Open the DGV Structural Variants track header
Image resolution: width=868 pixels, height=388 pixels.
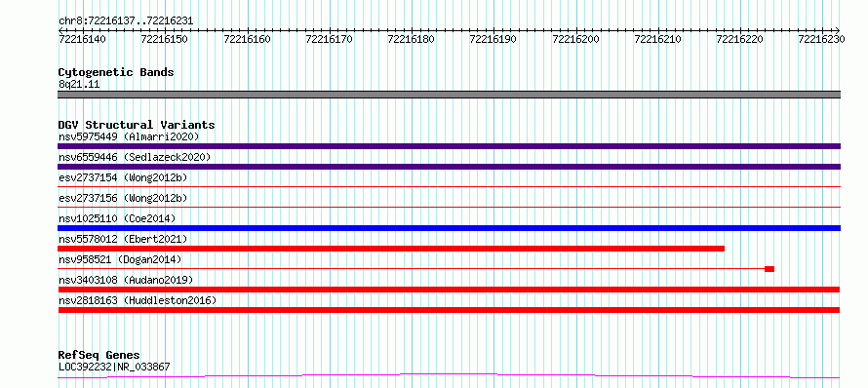click(137, 125)
